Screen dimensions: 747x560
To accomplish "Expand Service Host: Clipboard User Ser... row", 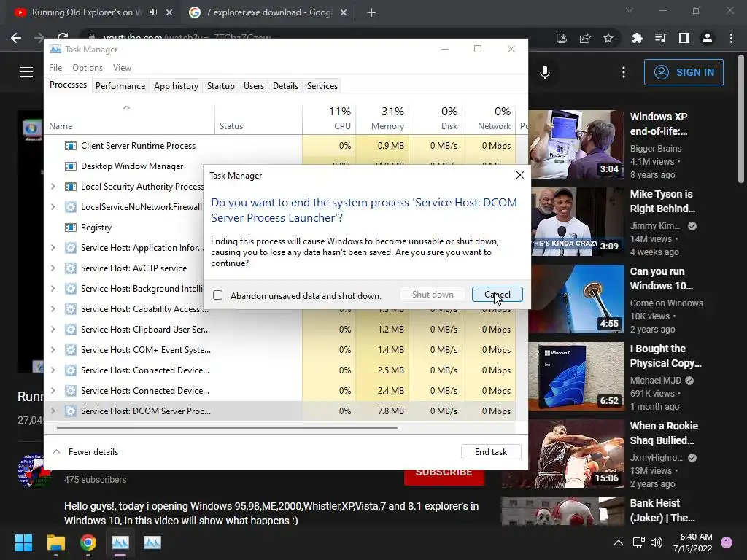I will (53, 330).
